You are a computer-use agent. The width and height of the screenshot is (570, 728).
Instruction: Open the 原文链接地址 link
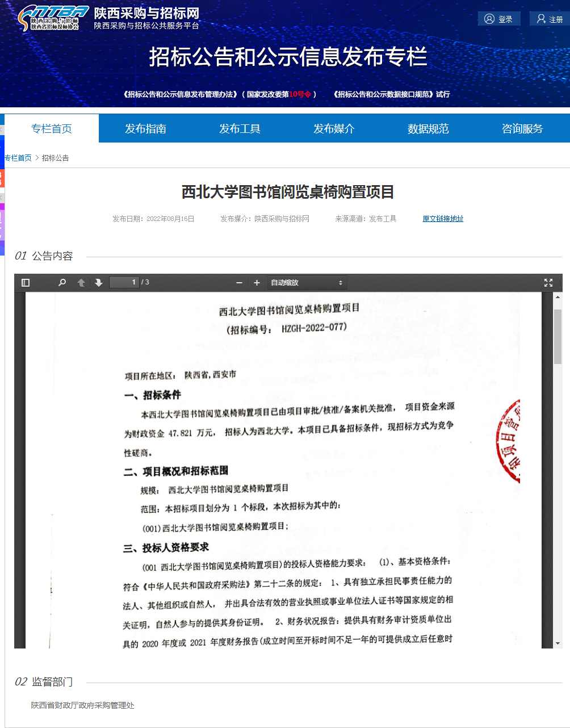tap(443, 219)
